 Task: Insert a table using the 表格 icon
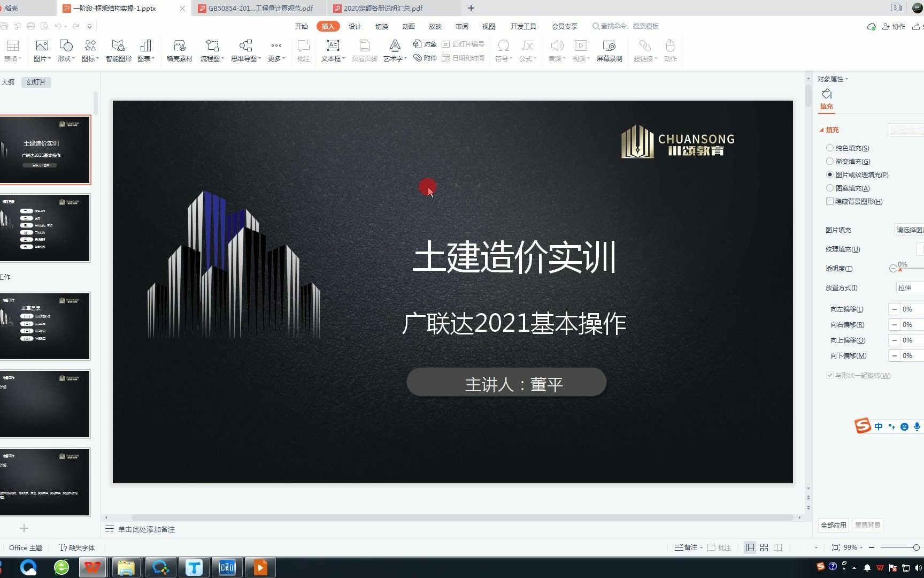pos(12,51)
